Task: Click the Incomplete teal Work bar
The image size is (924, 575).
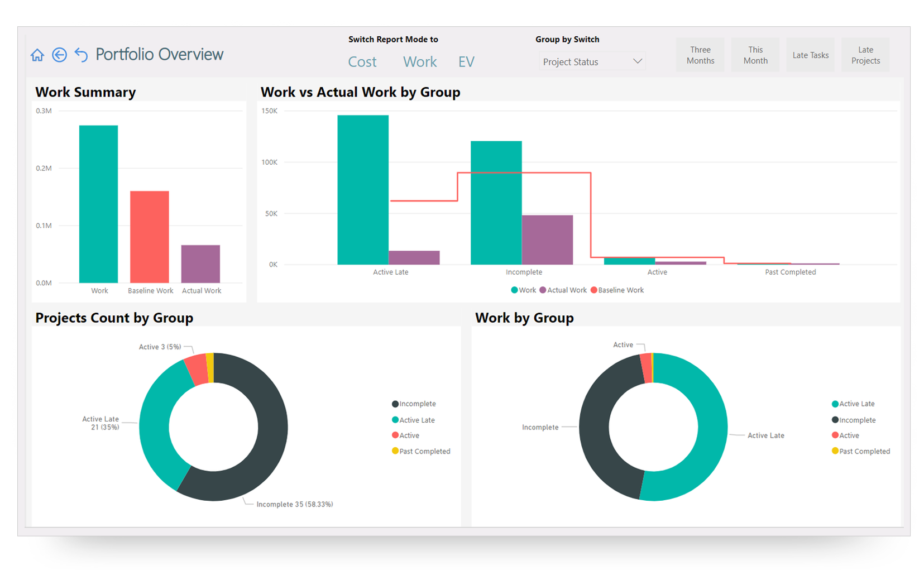Action: point(496,203)
